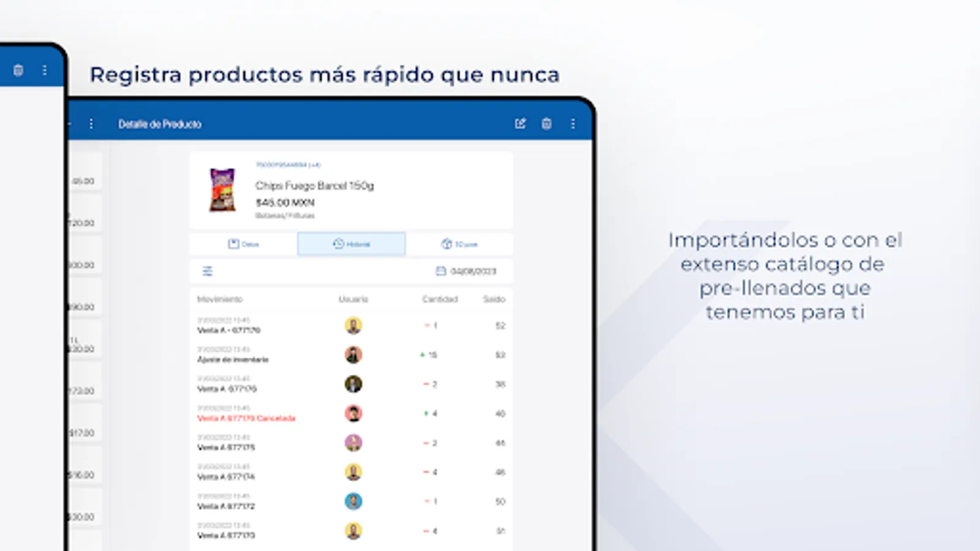Tap the dark avatar on the third movement row

(x=353, y=384)
